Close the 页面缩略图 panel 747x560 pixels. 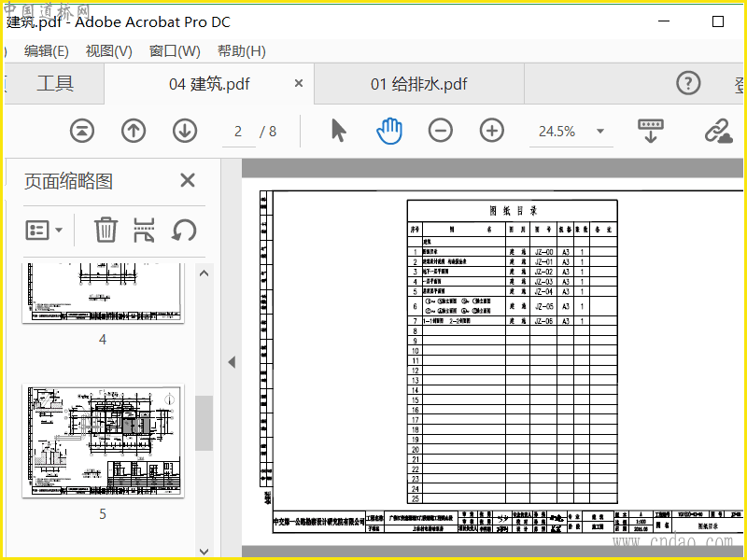click(x=188, y=180)
